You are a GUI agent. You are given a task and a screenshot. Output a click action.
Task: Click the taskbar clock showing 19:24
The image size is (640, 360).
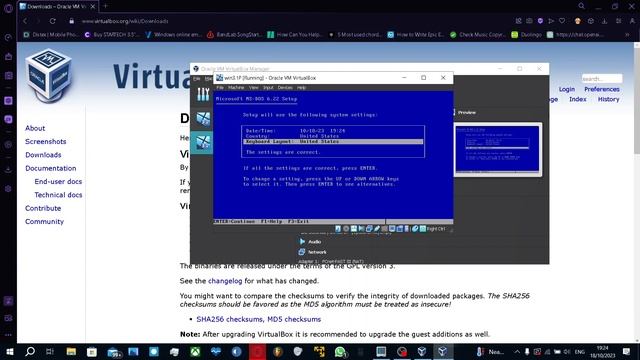click(x=602, y=351)
